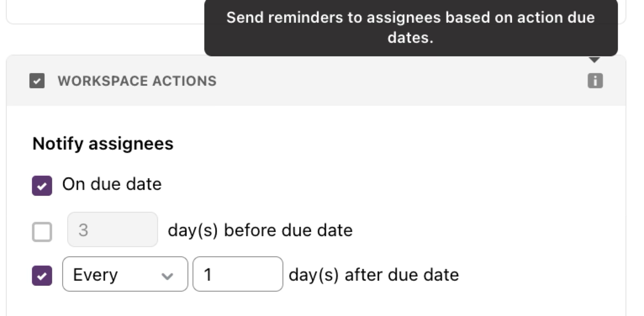Viewport: 644px width, 316px height.
Task: Click the info icon in Workspace Actions header
Action: click(595, 81)
